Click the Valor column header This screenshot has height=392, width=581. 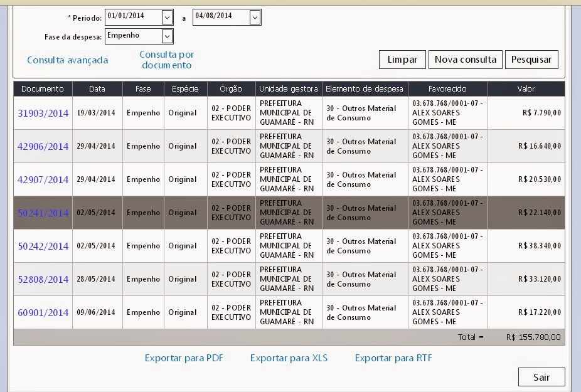(x=526, y=89)
